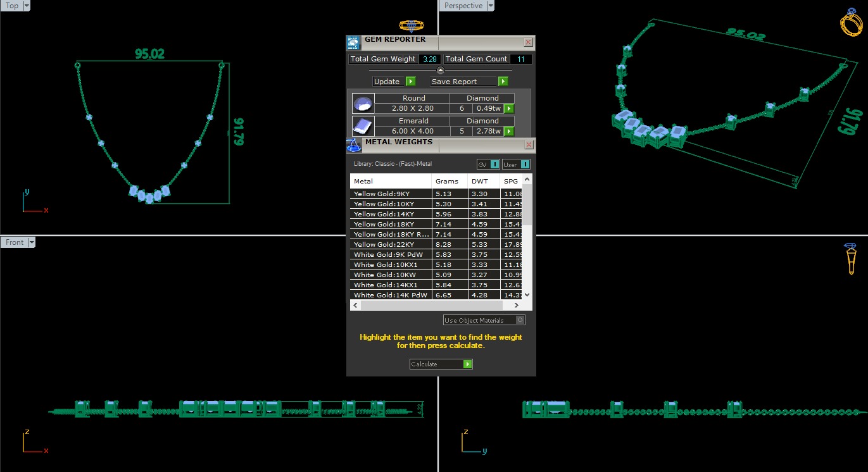Click green arrow for Emerald diamond row
Image resolution: width=868 pixels, height=472 pixels.
click(x=509, y=132)
